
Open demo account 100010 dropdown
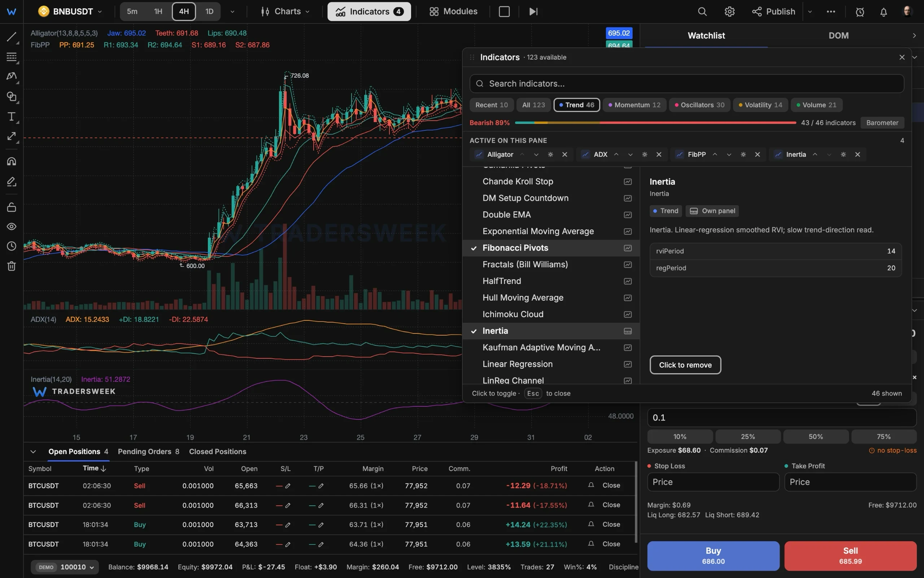(65, 567)
